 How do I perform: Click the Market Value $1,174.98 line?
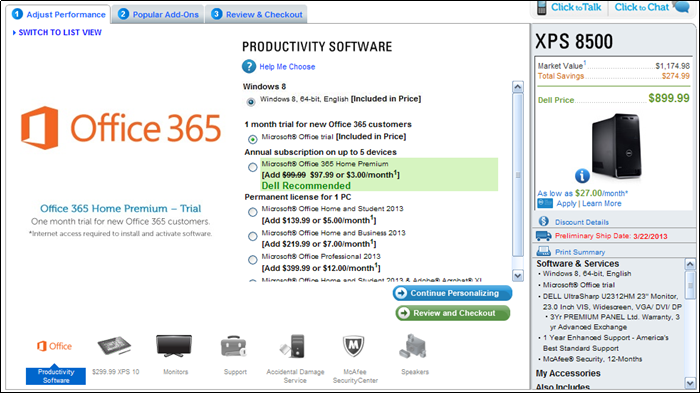pos(613,66)
